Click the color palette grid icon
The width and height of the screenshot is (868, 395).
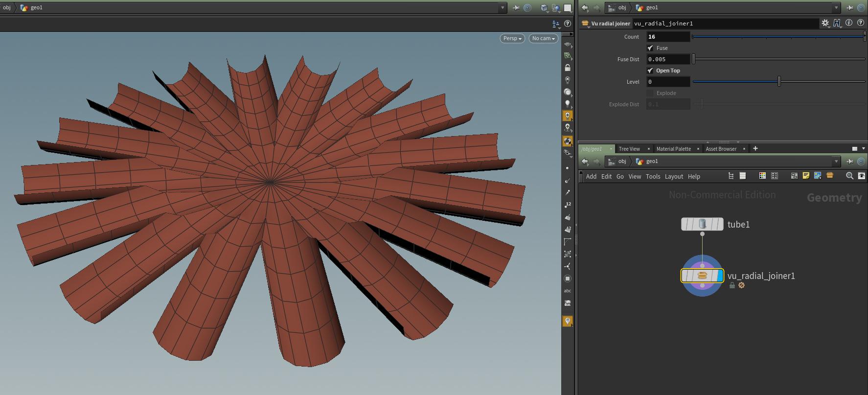point(762,176)
